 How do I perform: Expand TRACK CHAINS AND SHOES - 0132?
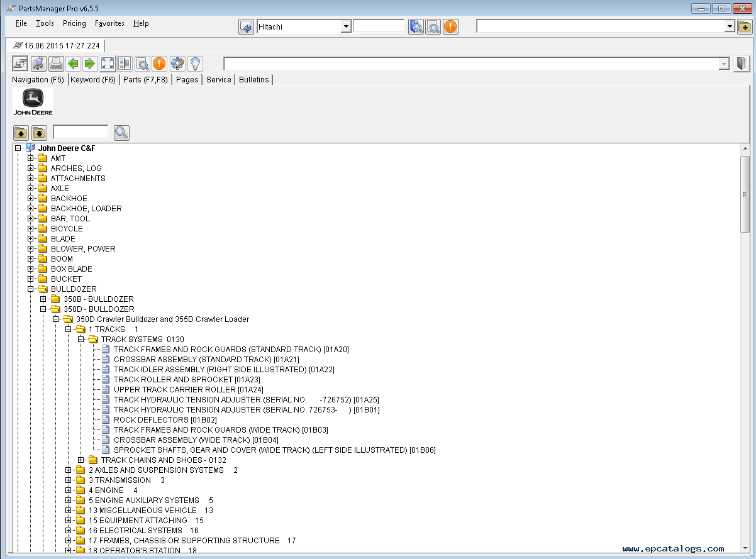tap(81, 460)
